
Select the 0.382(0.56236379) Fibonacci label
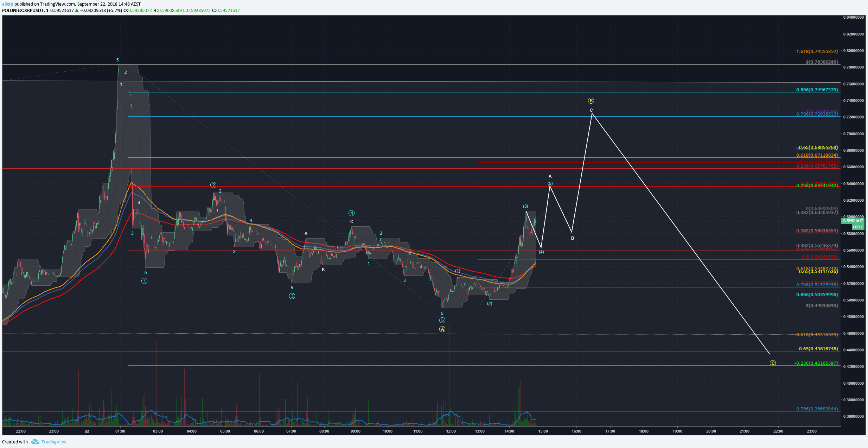(817, 246)
